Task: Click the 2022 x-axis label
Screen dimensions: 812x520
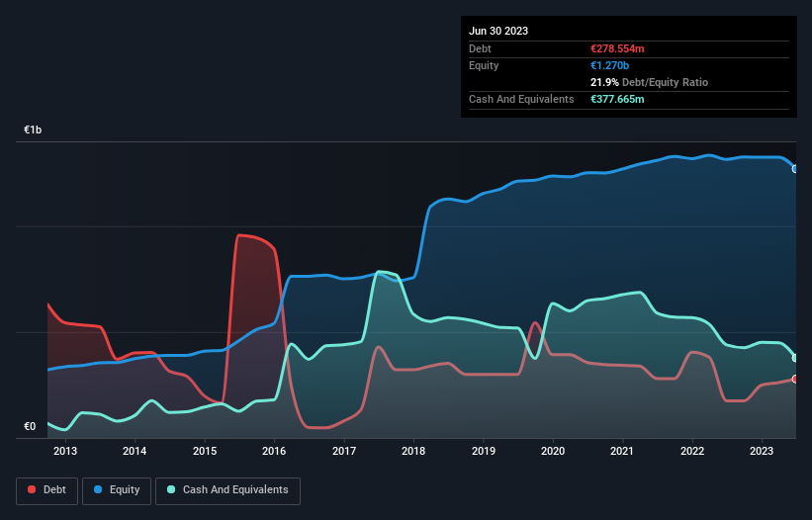Action: [692, 451]
